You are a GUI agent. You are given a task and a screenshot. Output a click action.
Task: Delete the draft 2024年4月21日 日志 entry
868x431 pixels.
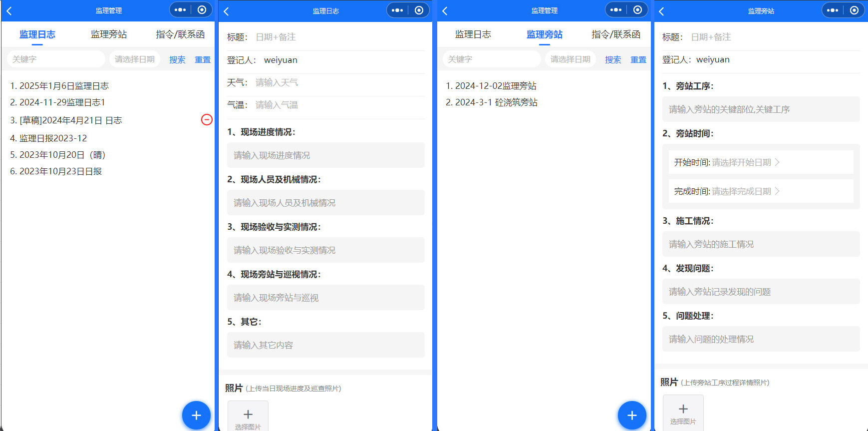click(x=207, y=120)
